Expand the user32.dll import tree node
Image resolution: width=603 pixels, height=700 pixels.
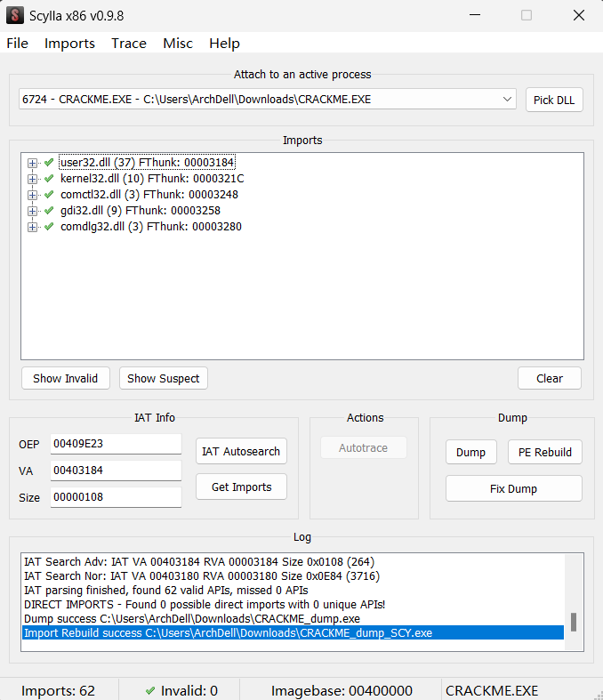(x=33, y=163)
